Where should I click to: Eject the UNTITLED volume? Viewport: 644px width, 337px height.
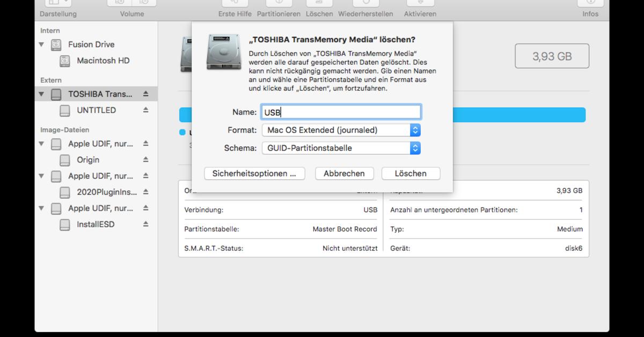pyautogui.click(x=145, y=110)
